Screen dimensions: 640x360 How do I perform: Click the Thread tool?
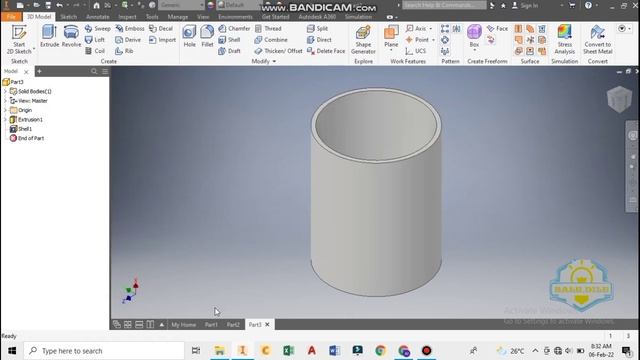click(268, 29)
